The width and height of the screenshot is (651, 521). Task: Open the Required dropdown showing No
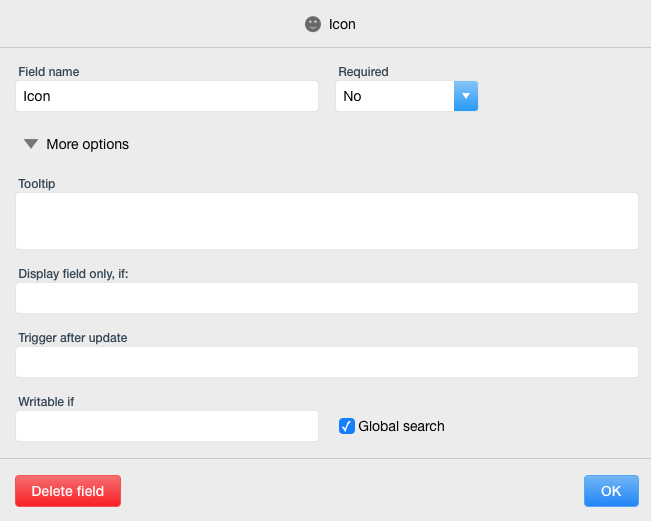point(396,96)
